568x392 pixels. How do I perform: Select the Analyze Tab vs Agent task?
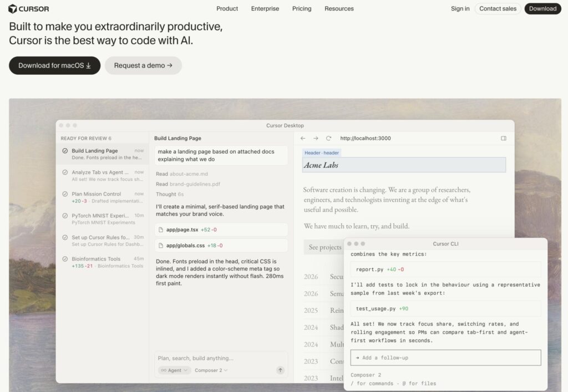pyautogui.click(x=103, y=176)
